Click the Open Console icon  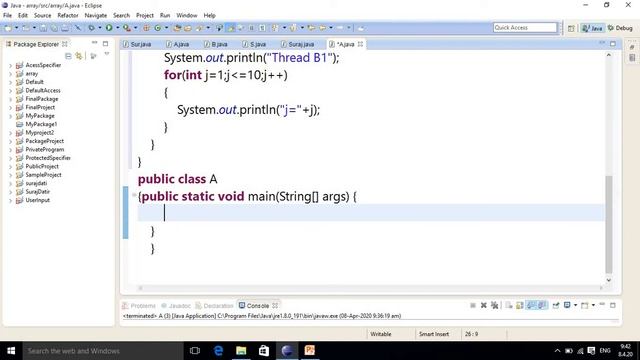click(x=585, y=305)
